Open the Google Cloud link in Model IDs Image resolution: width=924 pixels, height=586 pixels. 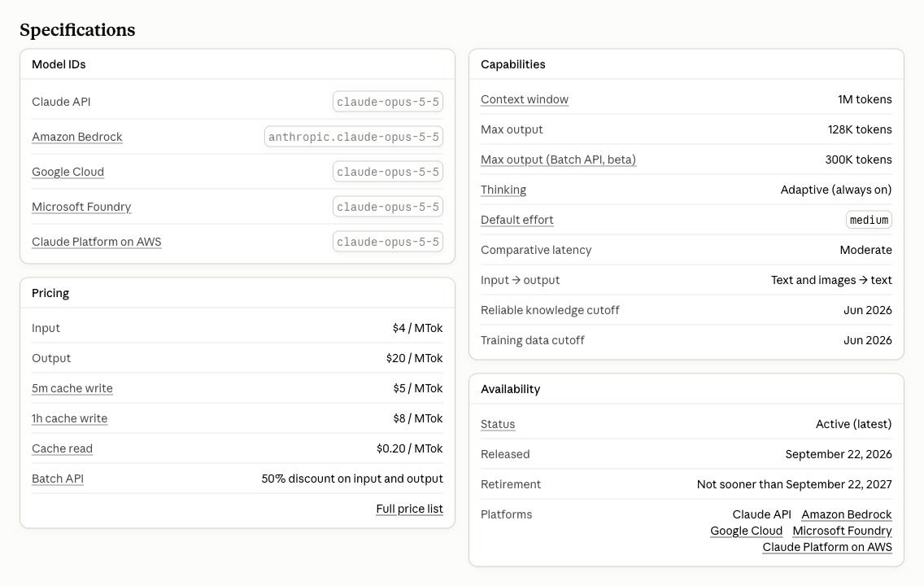tap(68, 172)
